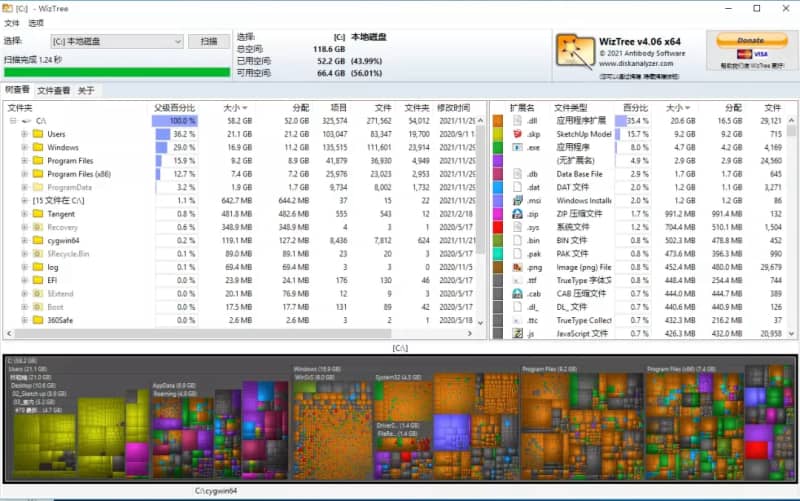Expand the Windows folder node
800x501 pixels.
[x=24, y=147]
